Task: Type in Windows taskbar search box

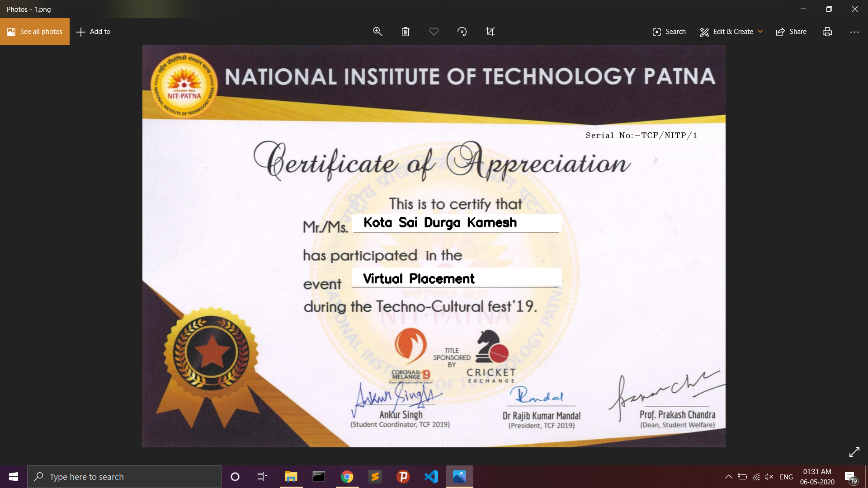Action: coord(124,477)
